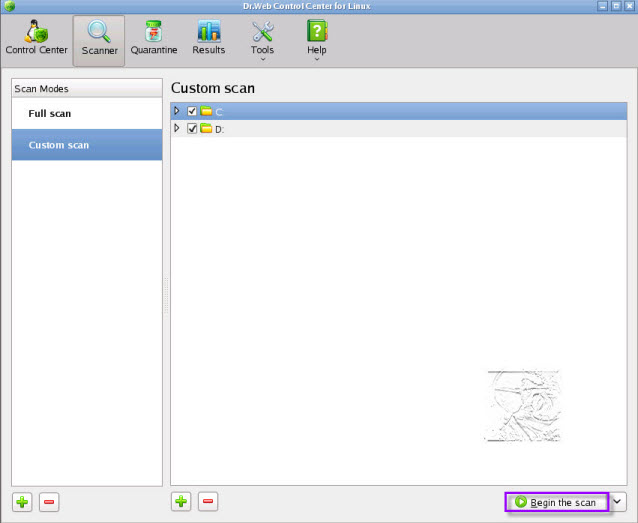Open the Results chart icon

[209, 31]
